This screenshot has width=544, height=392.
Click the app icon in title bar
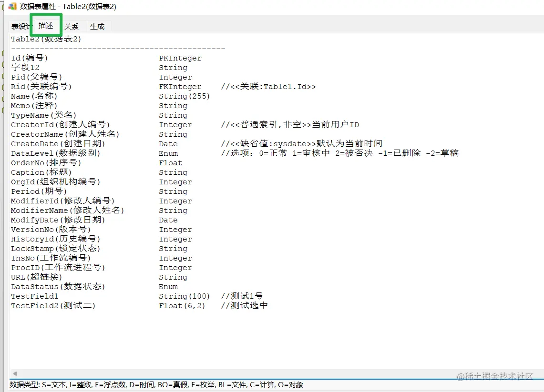point(12,6)
